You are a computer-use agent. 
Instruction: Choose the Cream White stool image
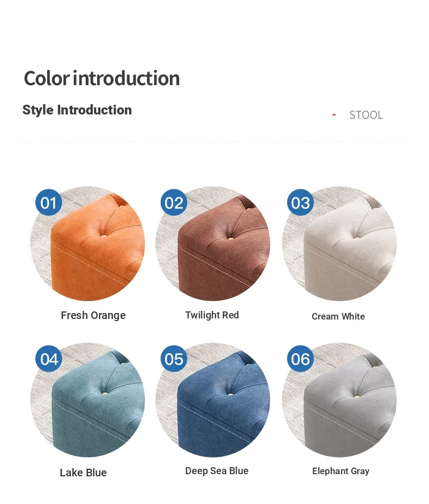click(339, 244)
